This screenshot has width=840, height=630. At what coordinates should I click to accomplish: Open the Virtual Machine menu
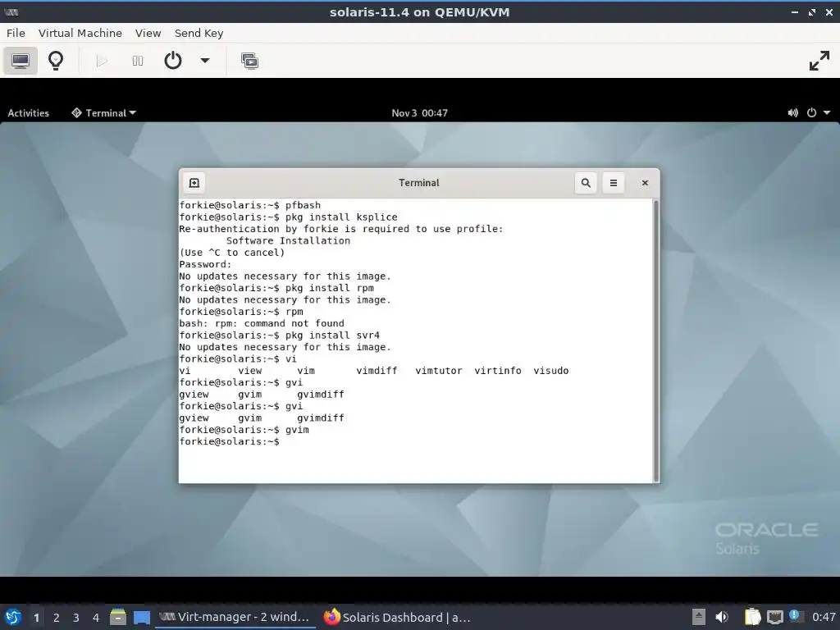(x=80, y=33)
